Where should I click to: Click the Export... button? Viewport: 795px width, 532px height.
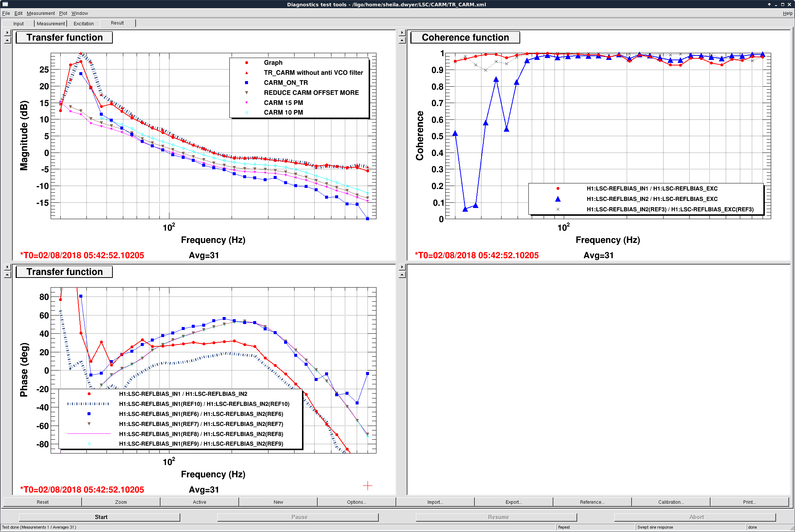click(x=513, y=502)
